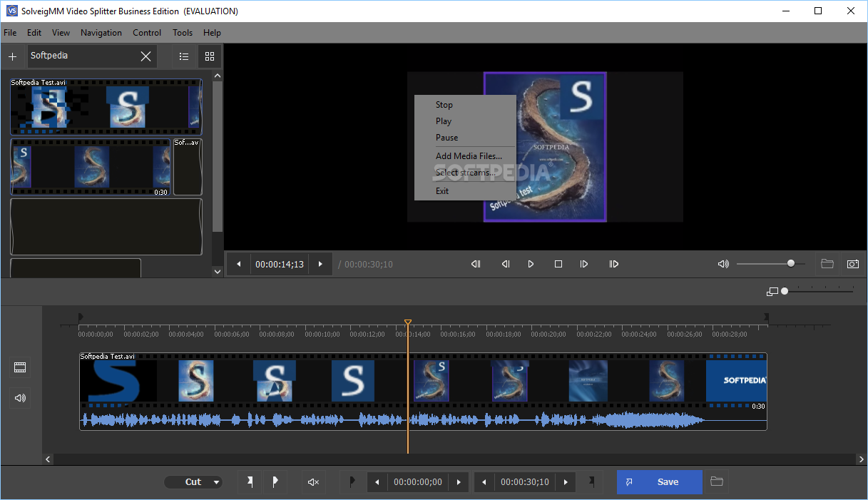Screen dimensions: 868x500
Task: Toggle the silence audio fragment button
Action: pos(313,482)
